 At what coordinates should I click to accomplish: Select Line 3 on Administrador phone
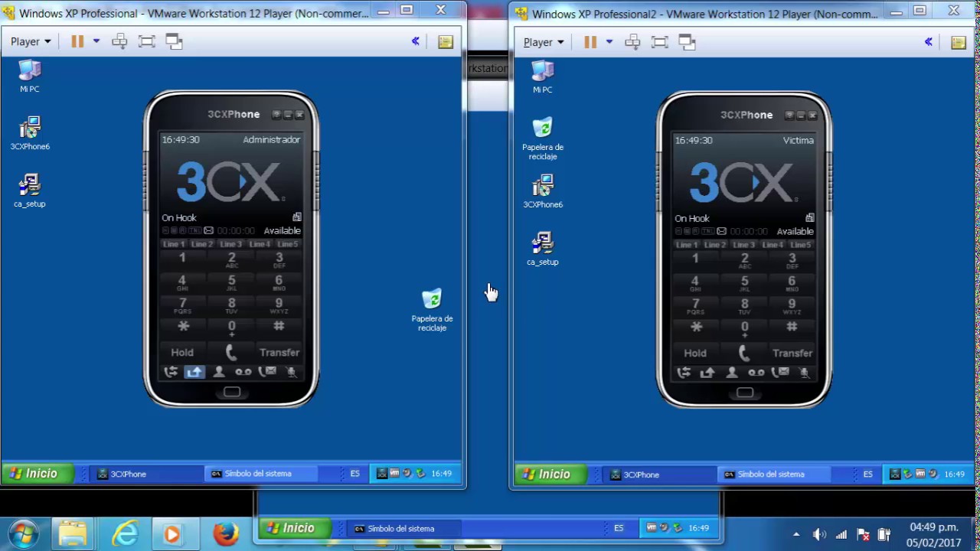click(x=230, y=244)
